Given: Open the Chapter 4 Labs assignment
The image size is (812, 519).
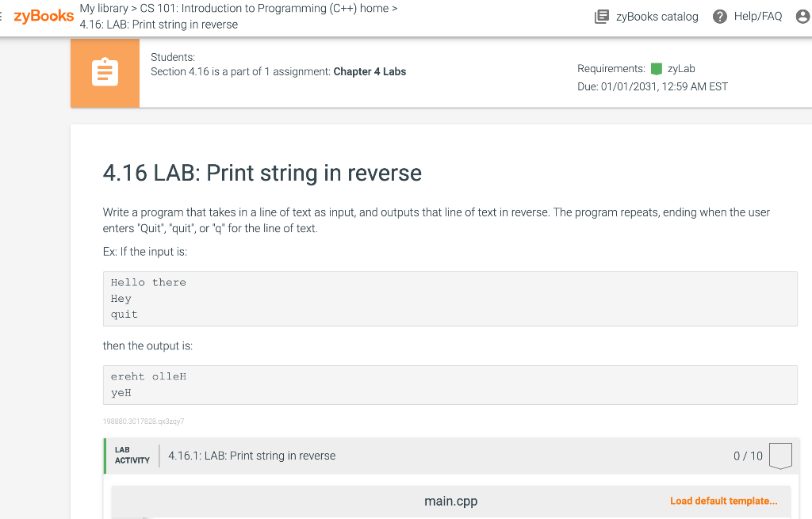Looking at the screenshot, I should (370, 71).
